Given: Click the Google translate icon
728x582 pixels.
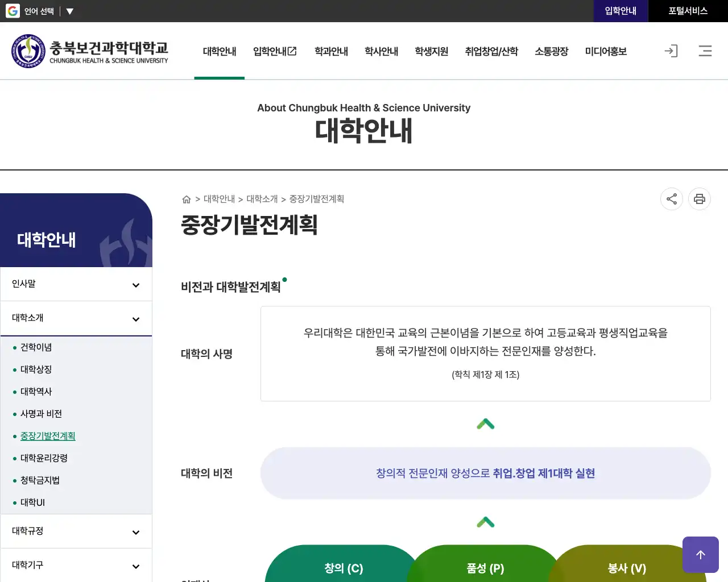Looking at the screenshot, I should pyautogui.click(x=13, y=11).
